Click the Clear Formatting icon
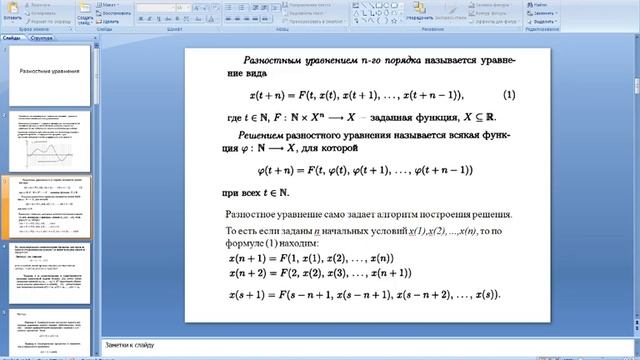 pyautogui.click(x=216, y=8)
